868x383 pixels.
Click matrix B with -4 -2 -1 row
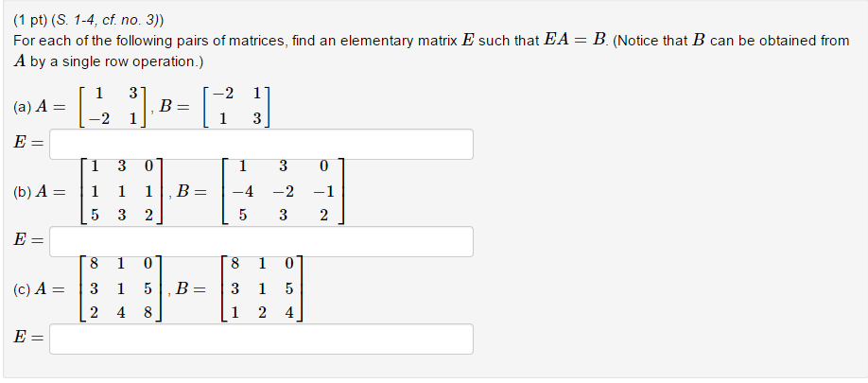click(x=283, y=191)
